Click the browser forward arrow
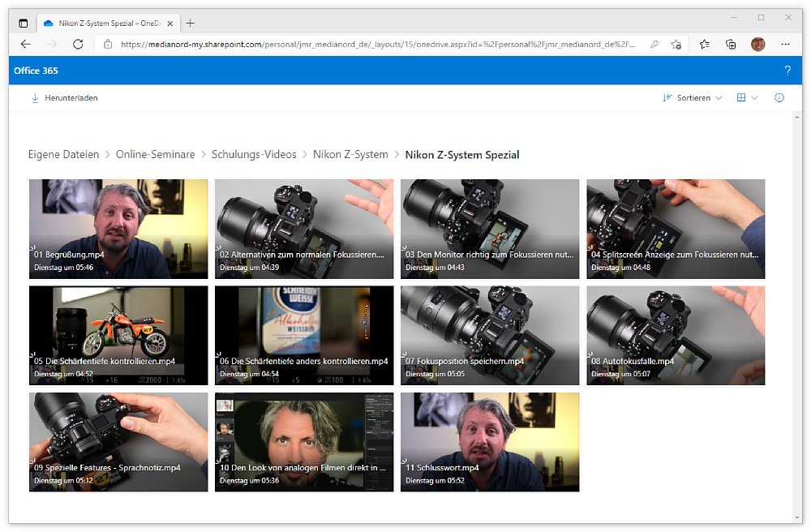 pyautogui.click(x=52, y=45)
